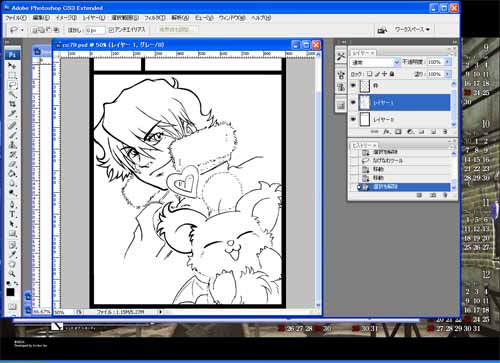500x363 pixels.
Task: Select the Healing Brush tool
Action: (12, 126)
